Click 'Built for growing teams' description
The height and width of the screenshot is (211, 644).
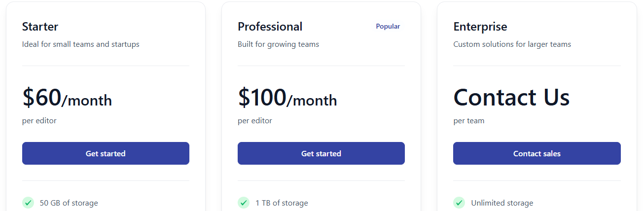point(278,44)
